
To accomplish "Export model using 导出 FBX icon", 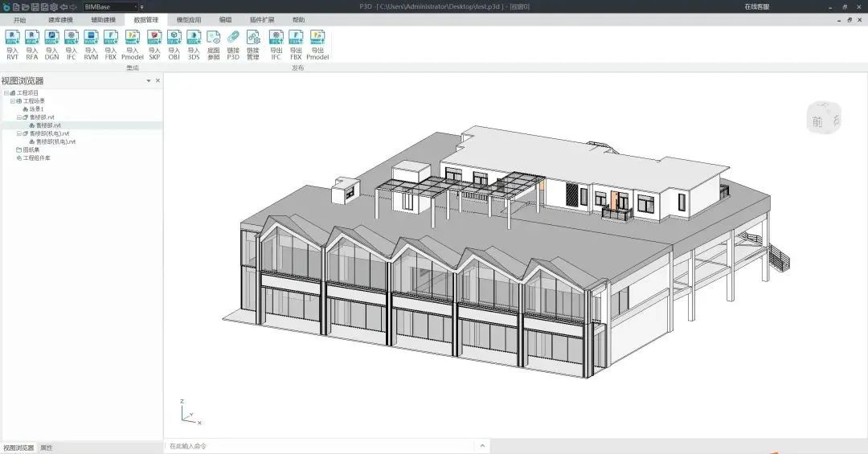I will 296,45.
